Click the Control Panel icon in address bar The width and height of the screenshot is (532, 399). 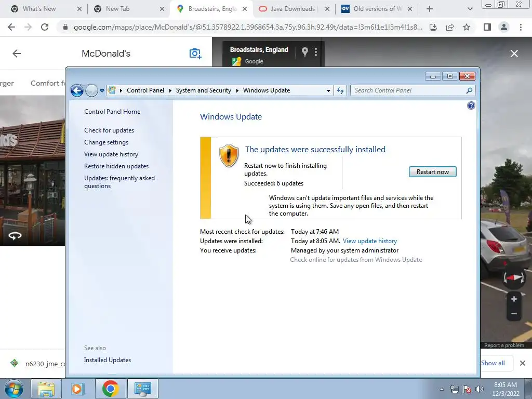pos(111,90)
